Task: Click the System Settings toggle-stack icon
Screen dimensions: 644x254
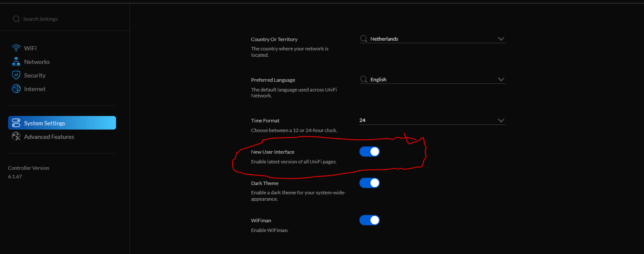Action: pos(16,123)
